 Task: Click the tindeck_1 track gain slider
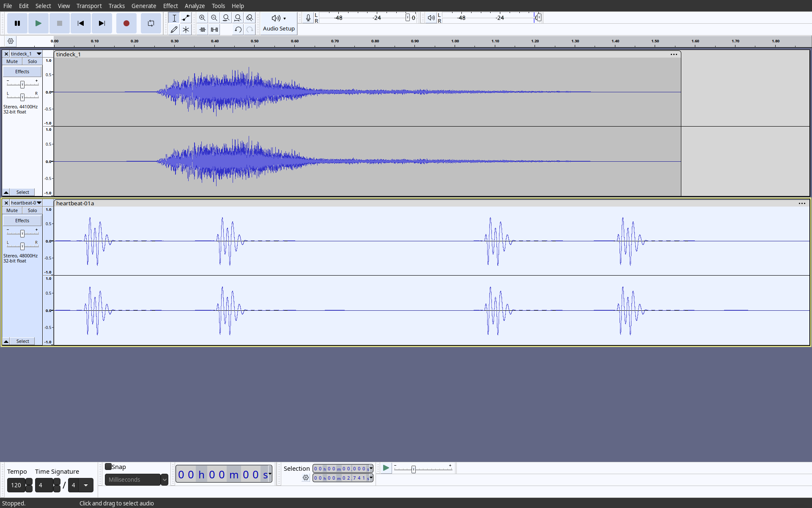point(22,84)
